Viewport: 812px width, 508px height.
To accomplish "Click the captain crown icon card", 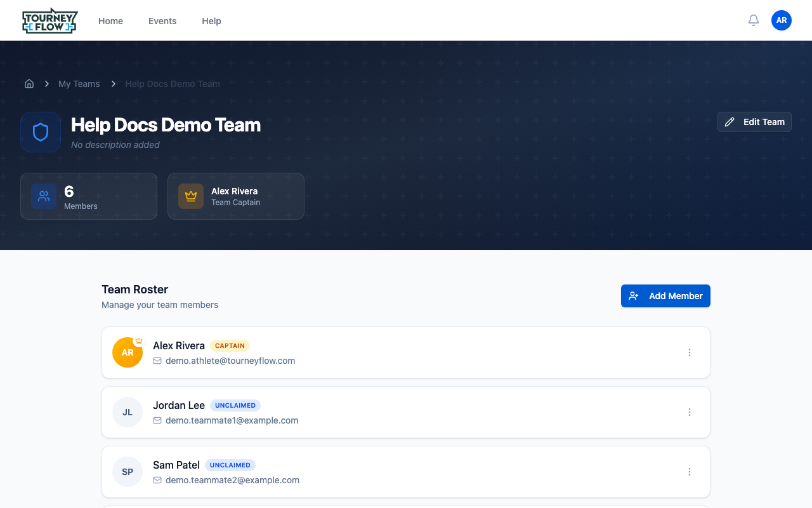I will click(191, 196).
